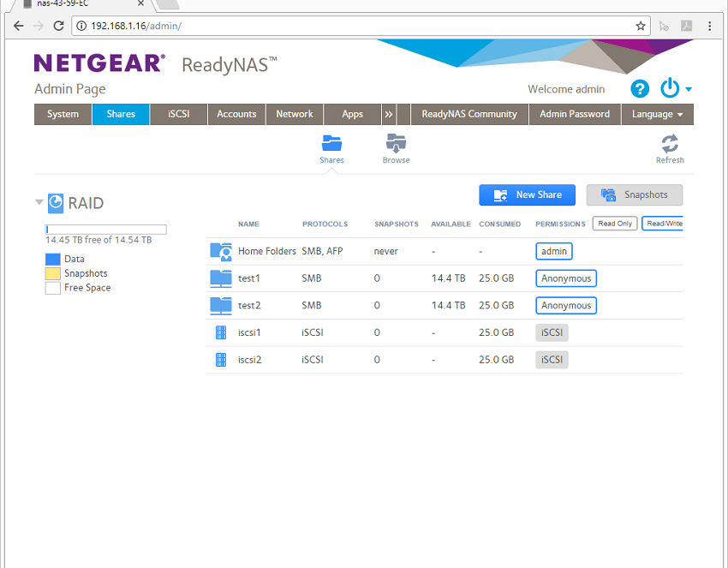Image resolution: width=728 pixels, height=568 pixels.
Task: Click the Admin Password button
Action: pyautogui.click(x=575, y=114)
